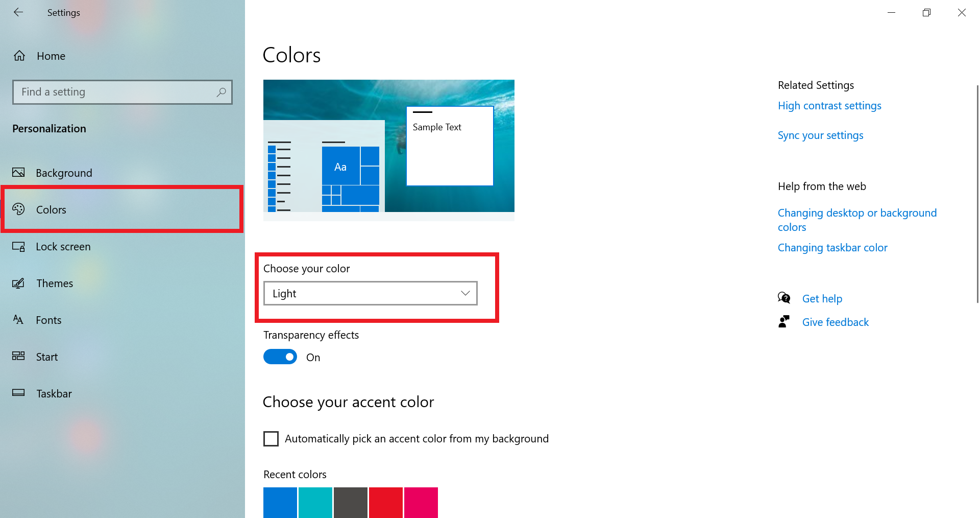Pick the teal recent color swatch
The width and height of the screenshot is (980, 518).
[315, 503]
